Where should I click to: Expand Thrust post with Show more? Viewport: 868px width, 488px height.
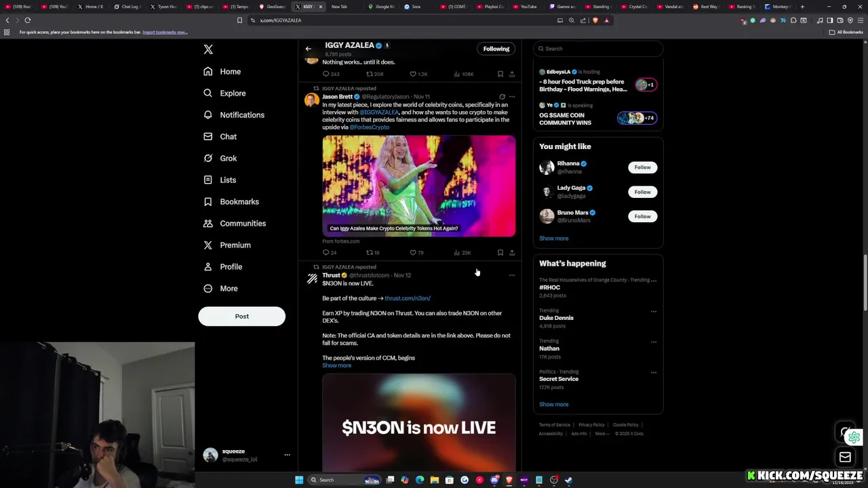336,365
